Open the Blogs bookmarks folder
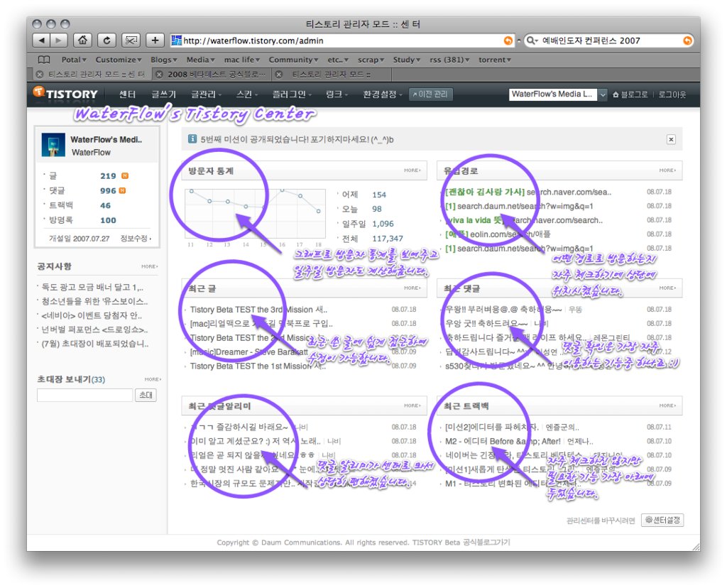This screenshot has height=588, width=727. 164,60
